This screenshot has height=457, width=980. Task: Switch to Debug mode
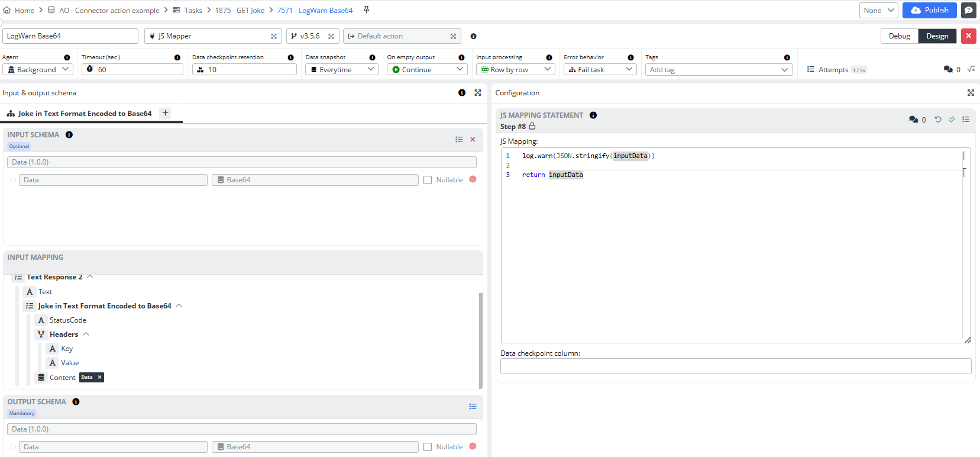point(899,36)
